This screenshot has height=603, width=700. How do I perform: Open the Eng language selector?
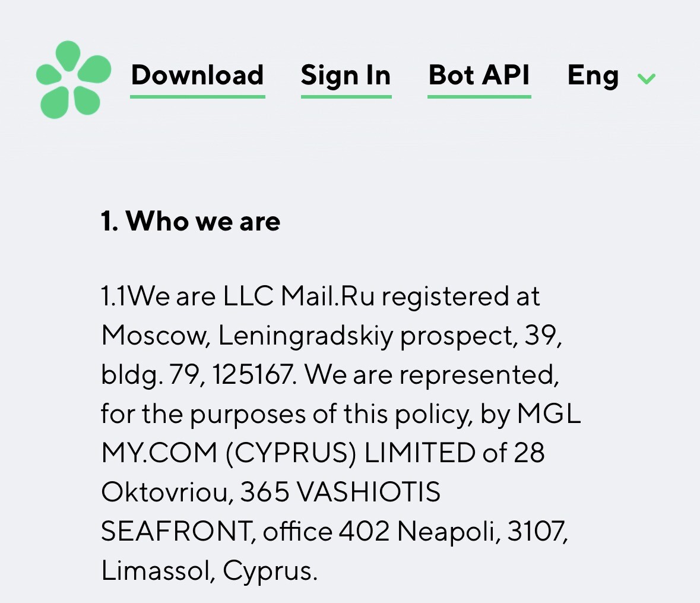click(593, 76)
